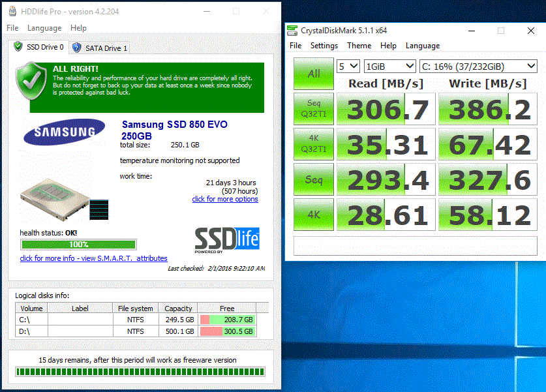Click the Label column header
The width and height of the screenshot is (546, 392).
(80, 308)
